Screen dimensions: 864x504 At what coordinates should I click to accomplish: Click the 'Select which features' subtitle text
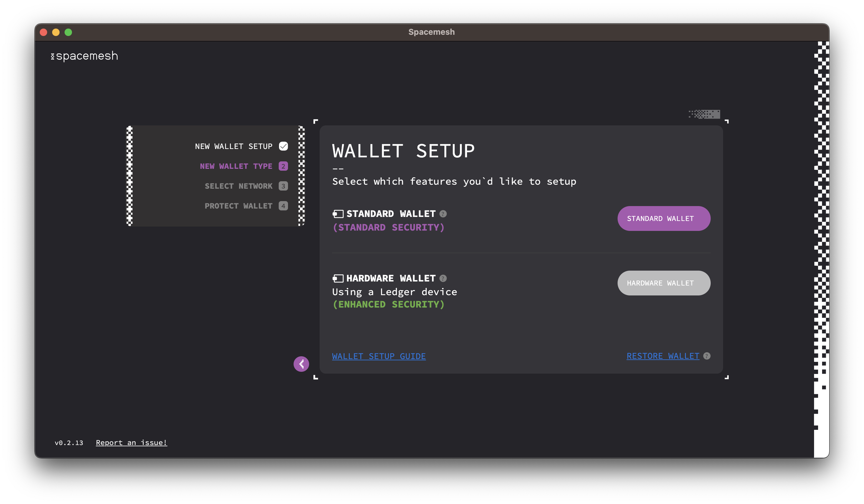pyautogui.click(x=454, y=181)
